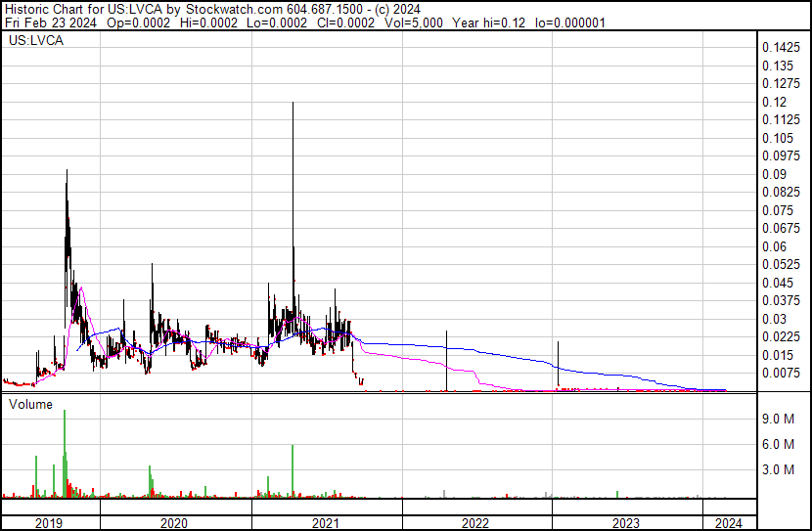Click the 0.1275 price axis label
Image resolution: width=812 pixels, height=531 pixels.
[781, 83]
